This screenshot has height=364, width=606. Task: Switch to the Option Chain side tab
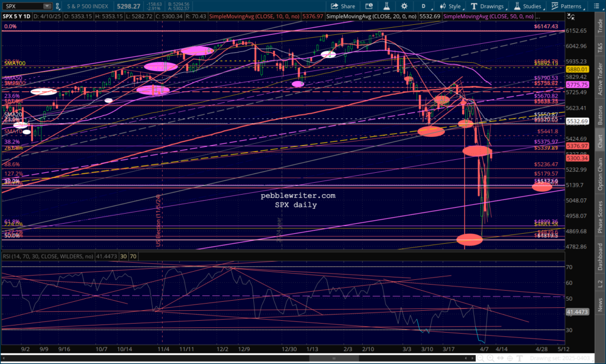(x=600, y=174)
